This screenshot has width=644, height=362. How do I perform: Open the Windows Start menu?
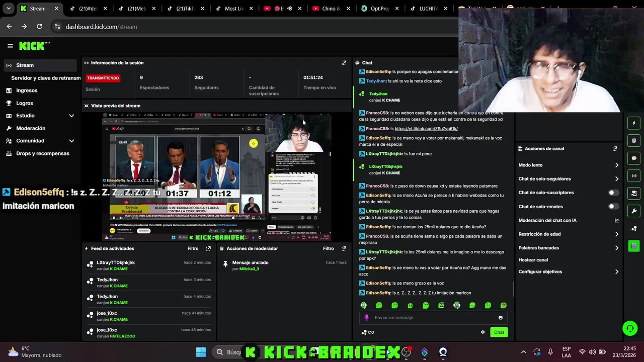(x=201, y=352)
